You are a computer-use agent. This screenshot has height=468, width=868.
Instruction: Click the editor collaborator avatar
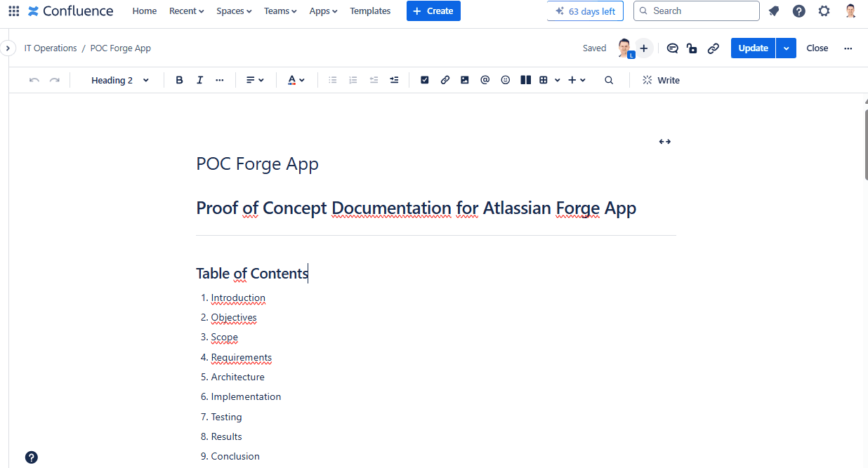pos(624,48)
